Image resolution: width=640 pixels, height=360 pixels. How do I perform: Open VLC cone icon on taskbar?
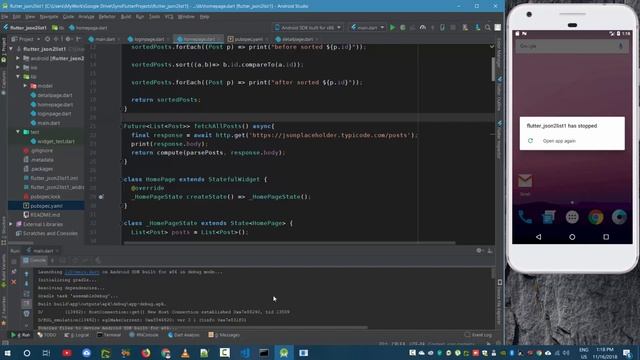coord(185,353)
